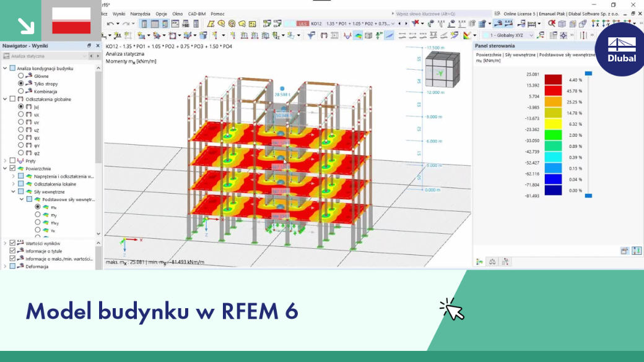Pin the Nawigator - Wyniki panel
The image size is (644, 362).
(89, 46)
